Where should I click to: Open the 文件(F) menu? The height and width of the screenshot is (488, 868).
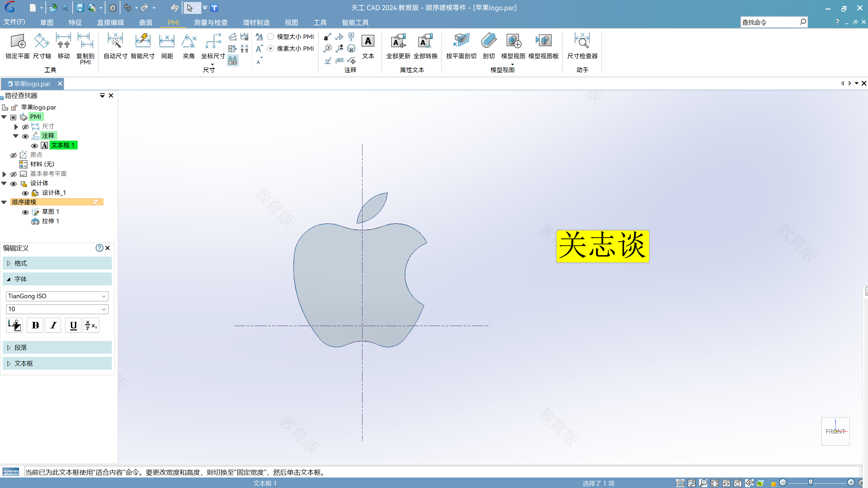tap(14, 22)
